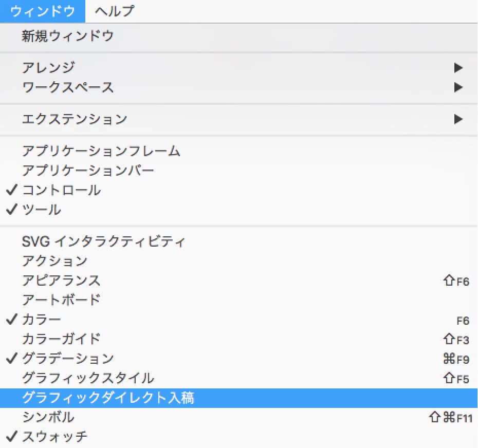
Task: Expand the ワークスペース submenu
Action: (68, 87)
